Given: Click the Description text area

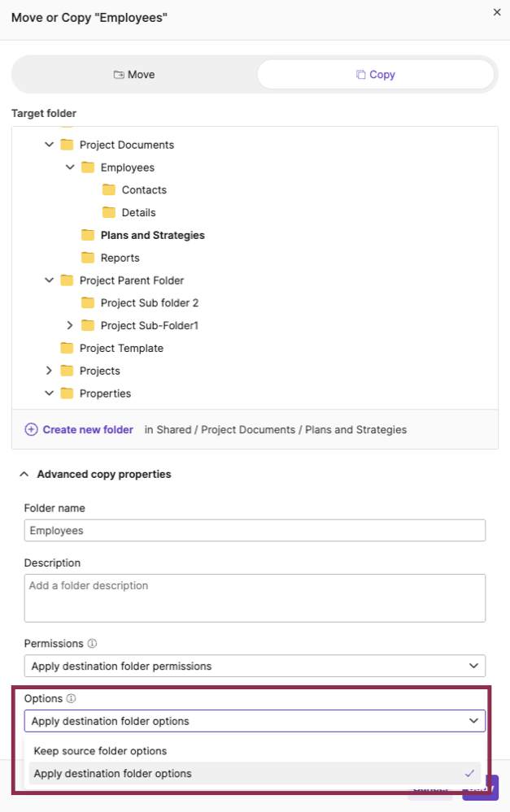Looking at the screenshot, I should (x=255, y=597).
